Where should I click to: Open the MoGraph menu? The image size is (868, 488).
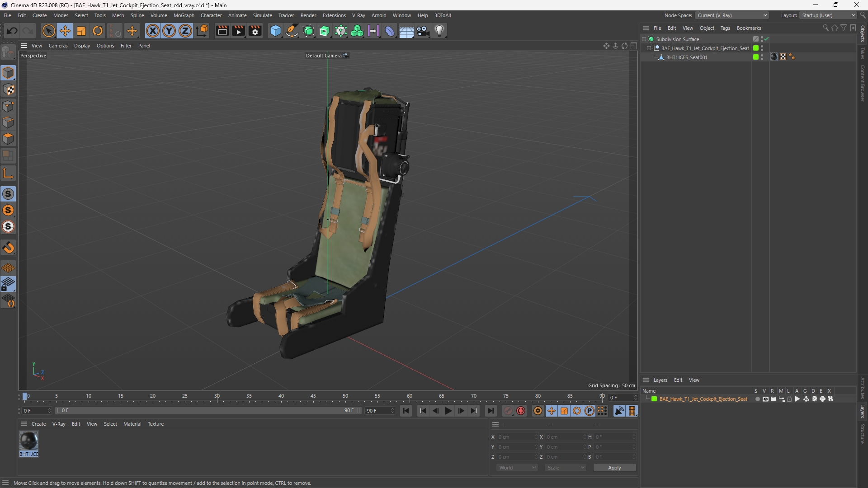point(184,15)
